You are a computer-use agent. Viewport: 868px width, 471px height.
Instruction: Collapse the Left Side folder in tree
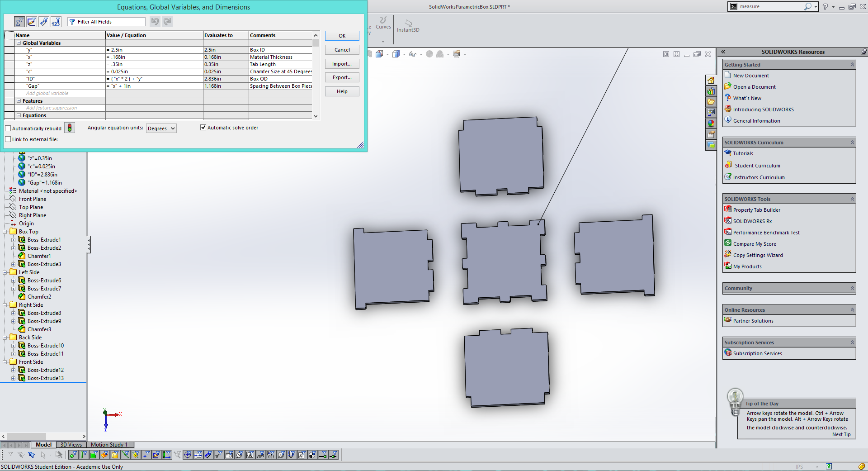5,272
